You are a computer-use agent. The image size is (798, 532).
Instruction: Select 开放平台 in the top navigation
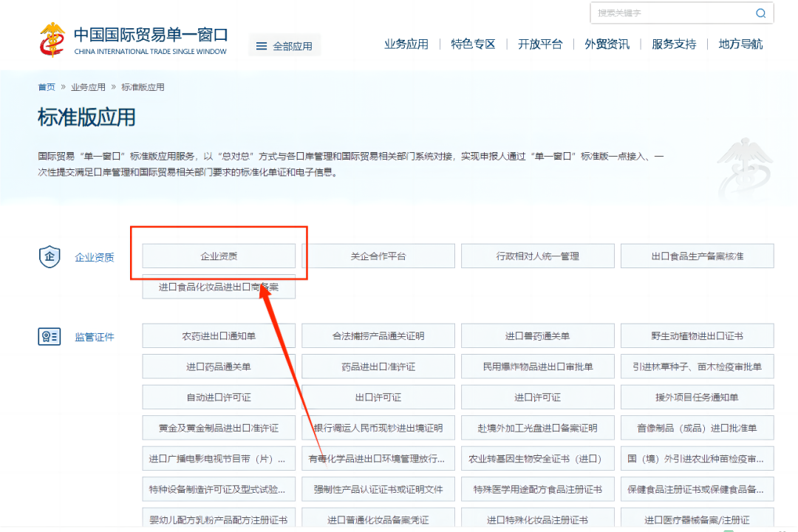click(540, 44)
